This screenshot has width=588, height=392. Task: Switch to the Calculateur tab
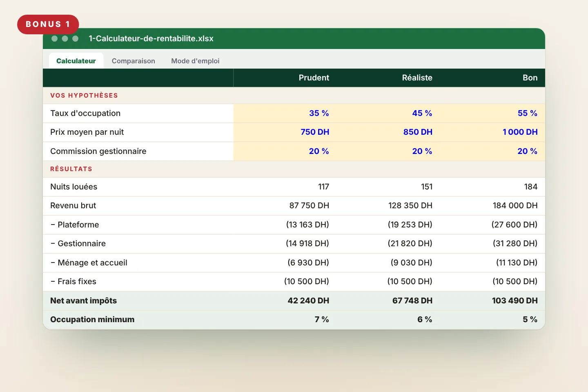pos(76,61)
